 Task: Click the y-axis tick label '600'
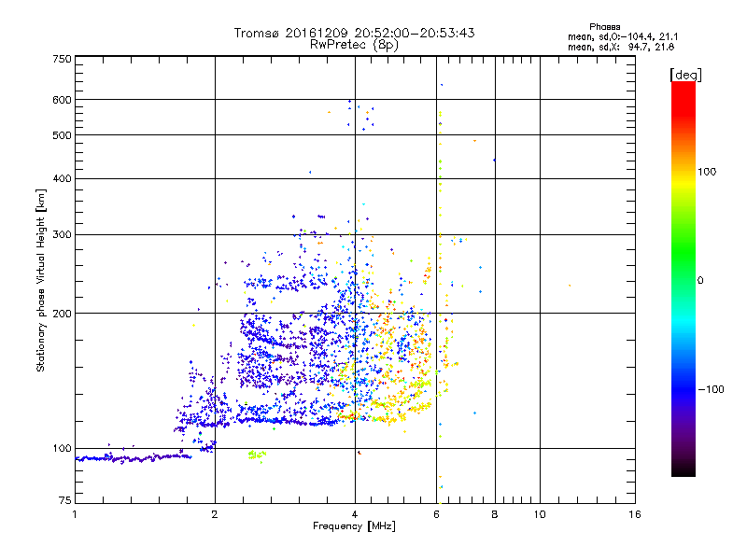click(62, 100)
